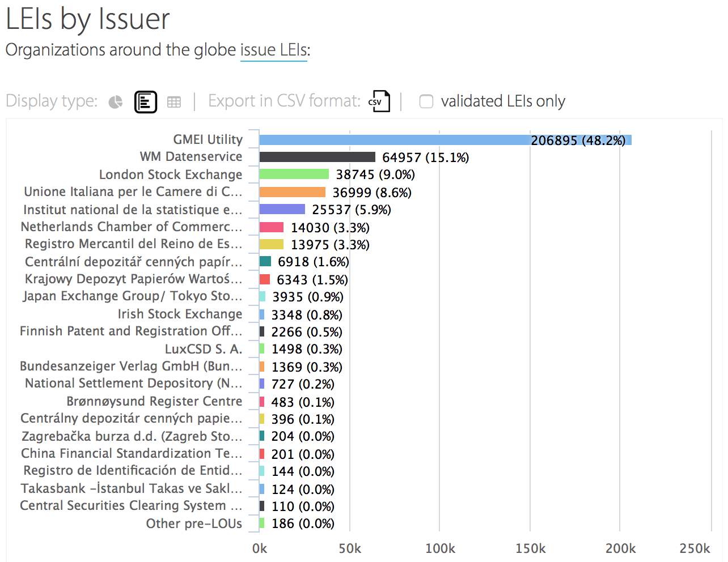728x562 pixels.
Task: Click the WM Datenservice dark bar
Action: point(318,157)
